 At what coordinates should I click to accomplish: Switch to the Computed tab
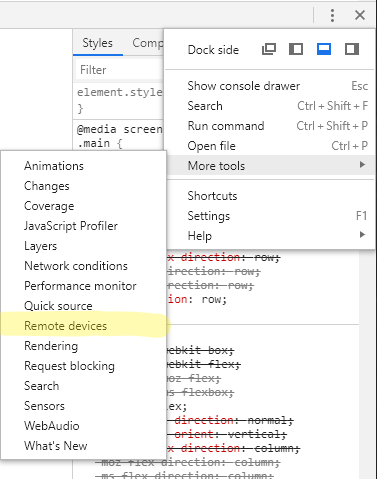(x=147, y=43)
